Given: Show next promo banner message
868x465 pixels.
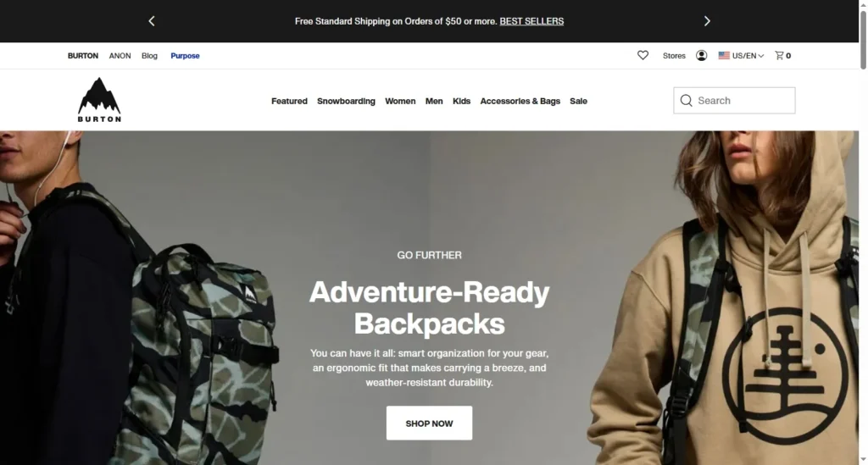Looking at the screenshot, I should coord(707,21).
